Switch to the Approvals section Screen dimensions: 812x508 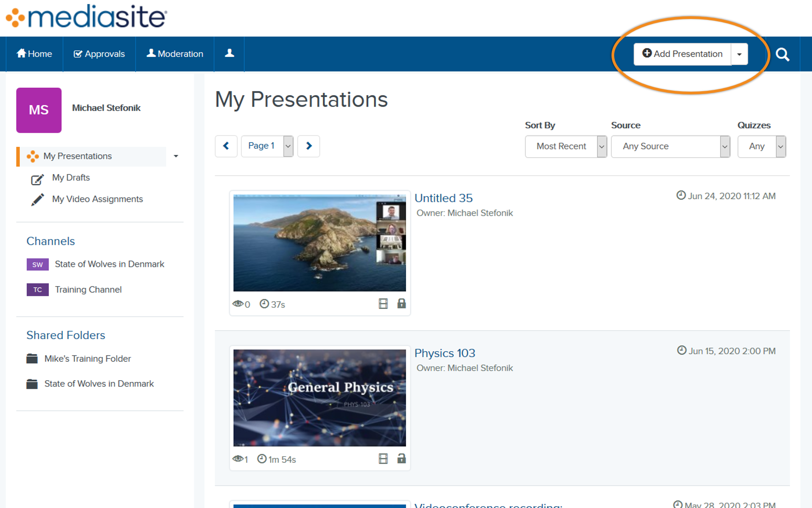click(99, 54)
